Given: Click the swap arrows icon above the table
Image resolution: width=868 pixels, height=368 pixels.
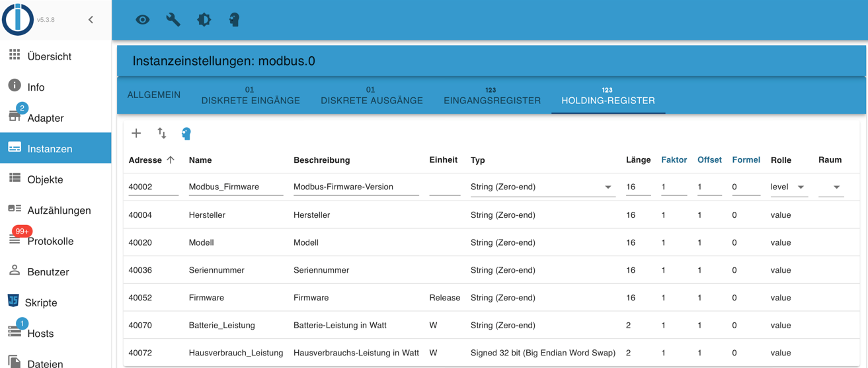Looking at the screenshot, I should tap(162, 133).
